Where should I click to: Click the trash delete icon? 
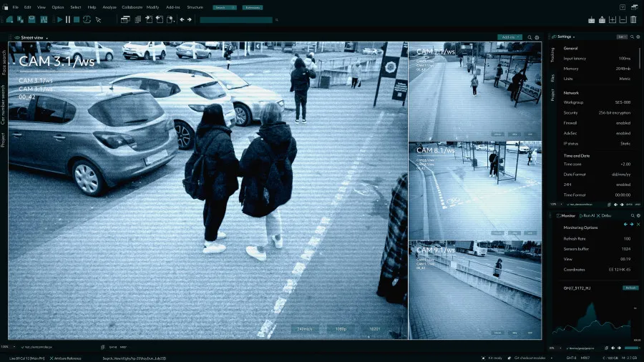point(634,19)
